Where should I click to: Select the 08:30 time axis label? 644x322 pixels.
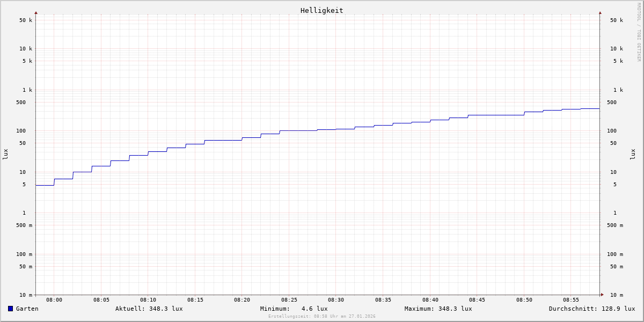(336, 300)
